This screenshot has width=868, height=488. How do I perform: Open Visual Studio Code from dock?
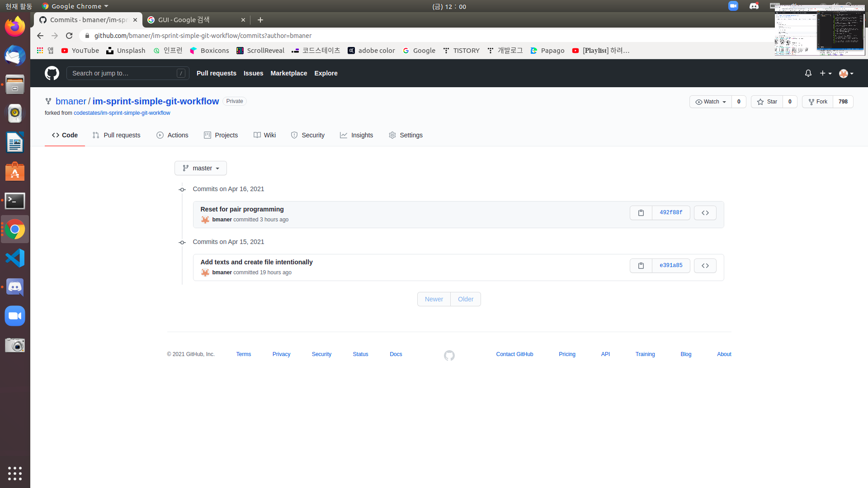(15, 258)
